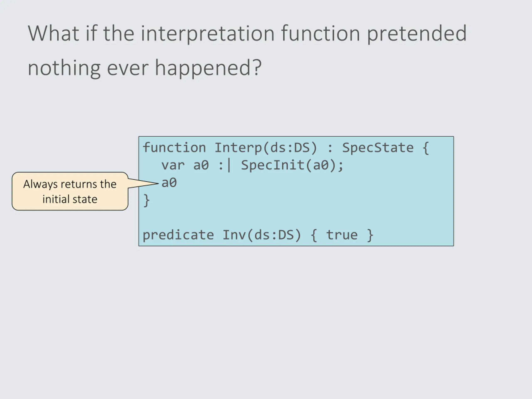Select 'SpecInit(a0);' expression
The width and height of the screenshot is (532, 399).
(292, 165)
